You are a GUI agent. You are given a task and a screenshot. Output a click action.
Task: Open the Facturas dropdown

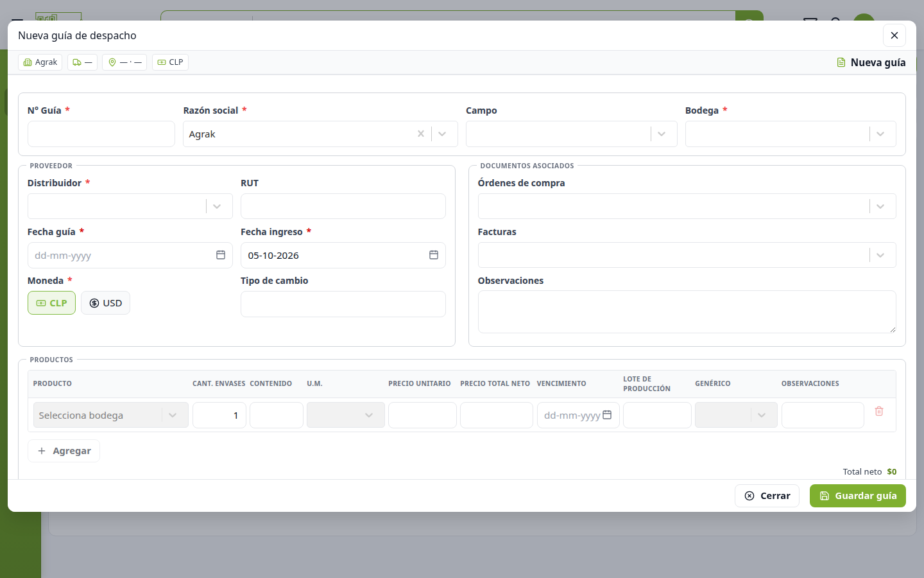[x=880, y=255]
